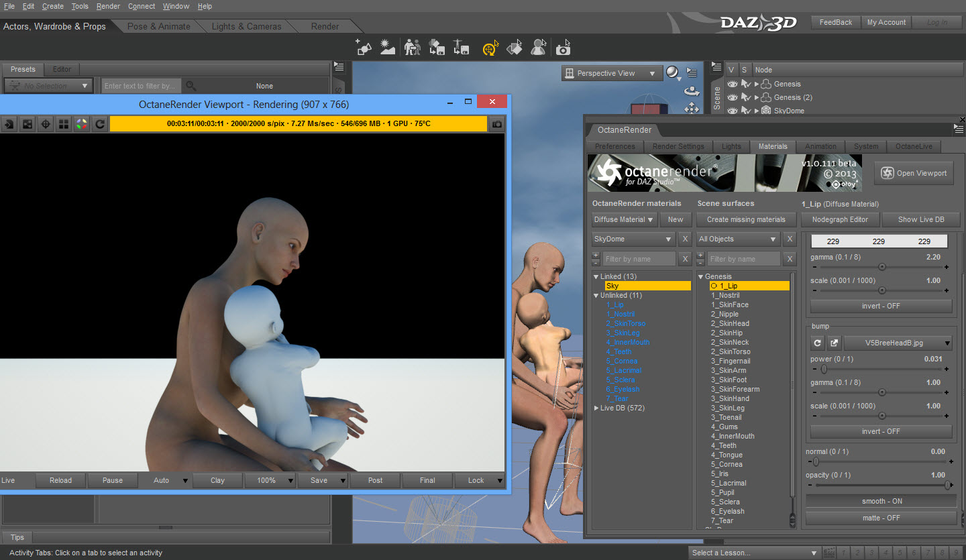Select the 2_SkinHead surface in Genesis list
The width and height of the screenshot is (966, 560).
coord(730,323)
